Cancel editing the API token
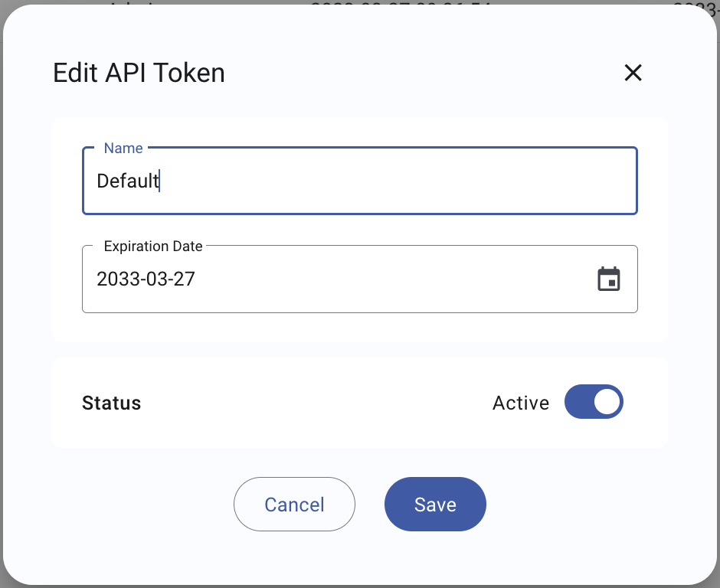 (x=294, y=504)
